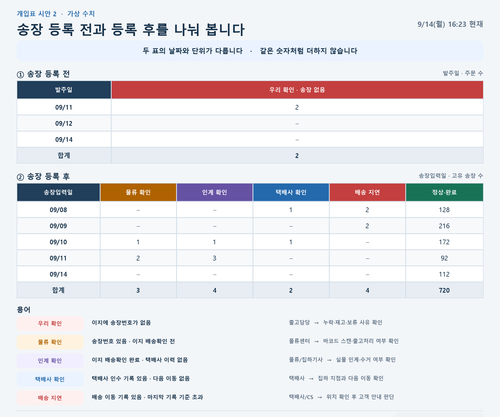Click the '출고담당 → 누락·재고·보류 사유 확인' text
Image resolution: width=500 pixels, height=417 pixels.
335,322
